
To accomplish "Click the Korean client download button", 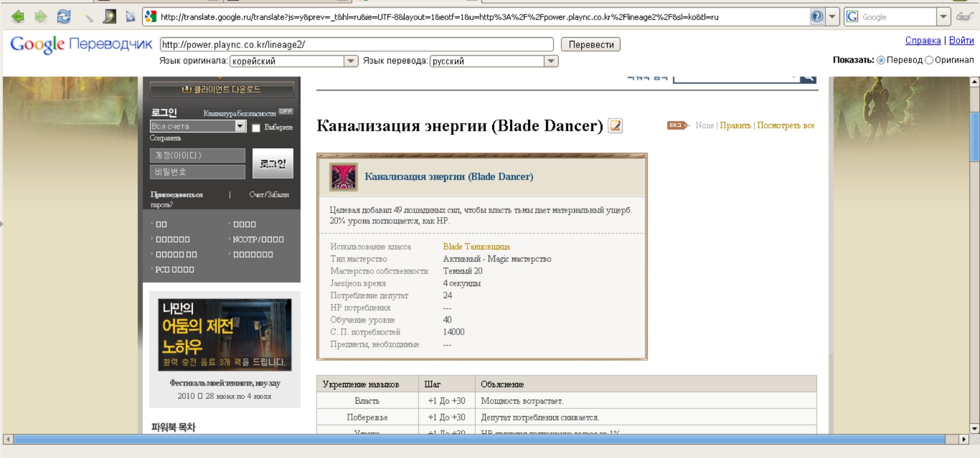I will (x=222, y=89).
